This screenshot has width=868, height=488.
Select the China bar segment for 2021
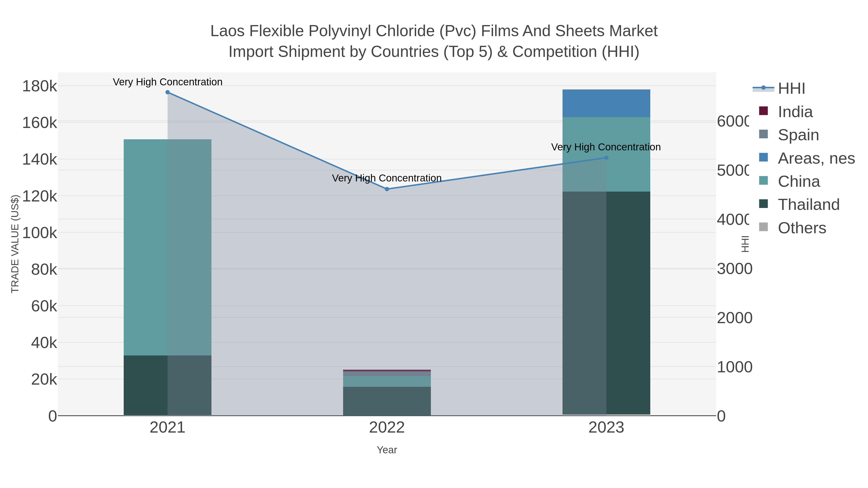168,247
